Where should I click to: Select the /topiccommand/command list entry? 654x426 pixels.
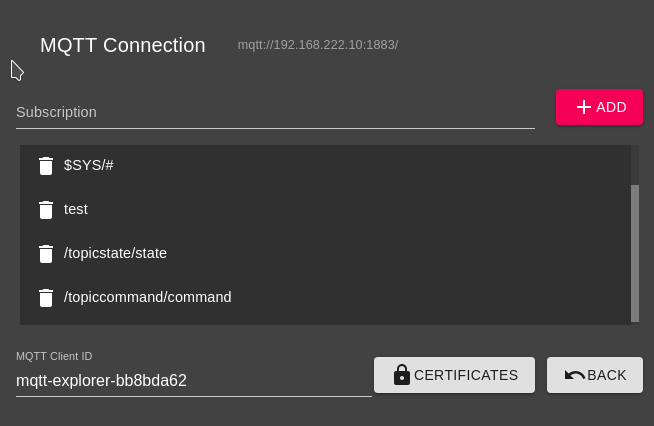[x=147, y=297]
